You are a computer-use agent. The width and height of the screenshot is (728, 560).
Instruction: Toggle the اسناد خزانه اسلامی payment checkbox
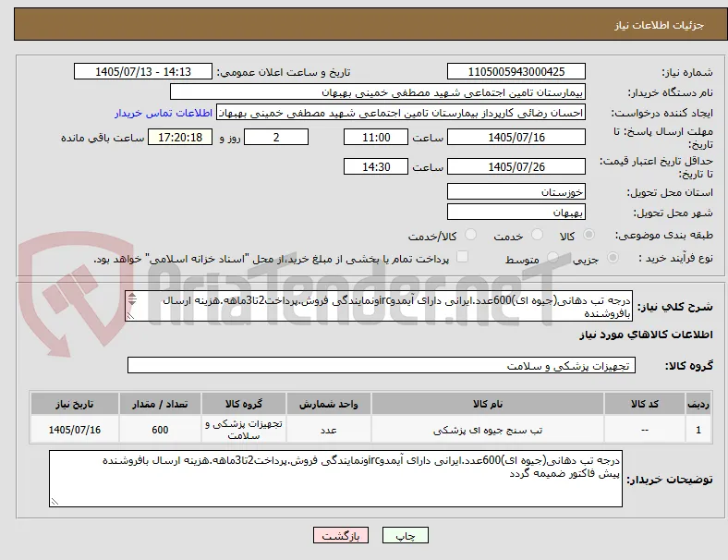[x=463, y=257]
